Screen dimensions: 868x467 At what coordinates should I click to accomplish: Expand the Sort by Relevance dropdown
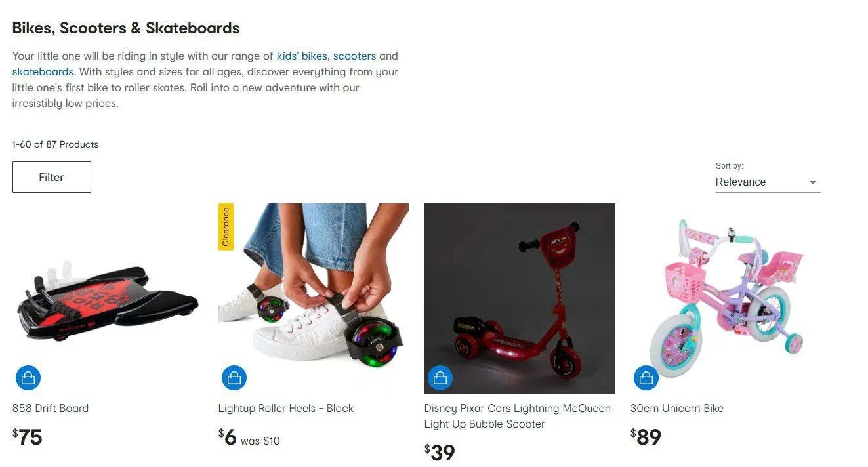click(x=768, y=182)
